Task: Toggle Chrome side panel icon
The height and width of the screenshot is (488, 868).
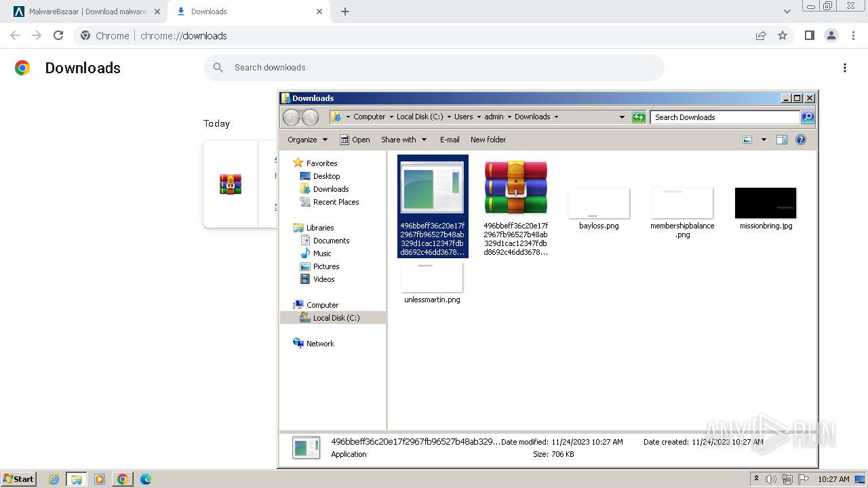Action: pyautogui.click(x=809, y=35)
